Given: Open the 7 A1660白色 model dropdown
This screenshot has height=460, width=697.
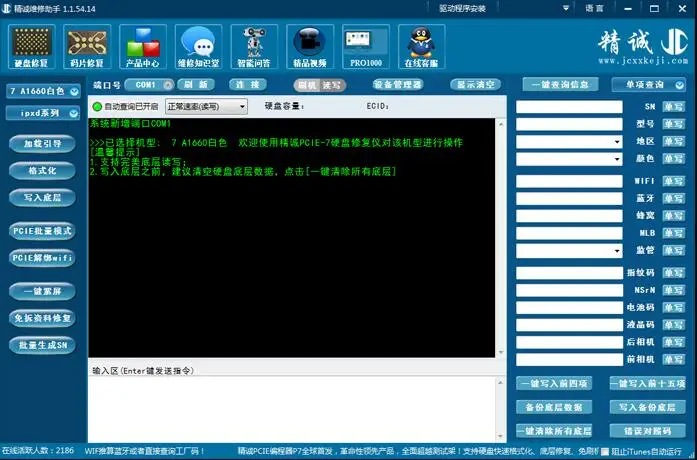Looking at the screenshot, I should (x=43, y=91).
